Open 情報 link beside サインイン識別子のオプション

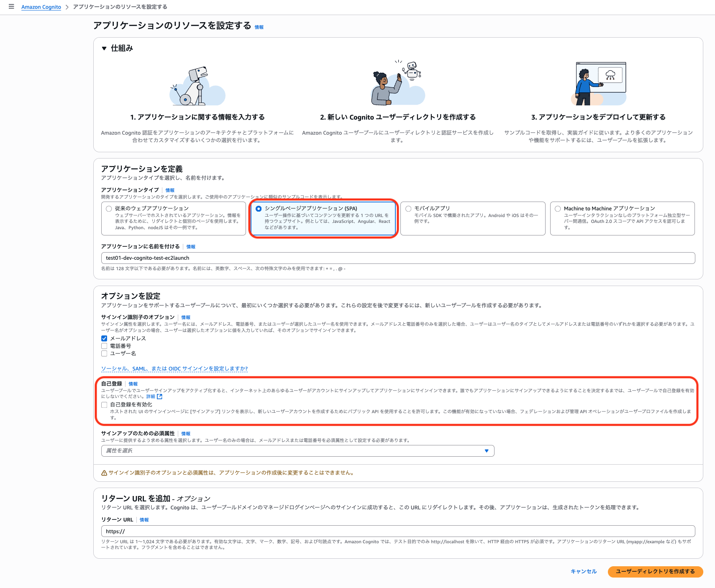(186, 317)
